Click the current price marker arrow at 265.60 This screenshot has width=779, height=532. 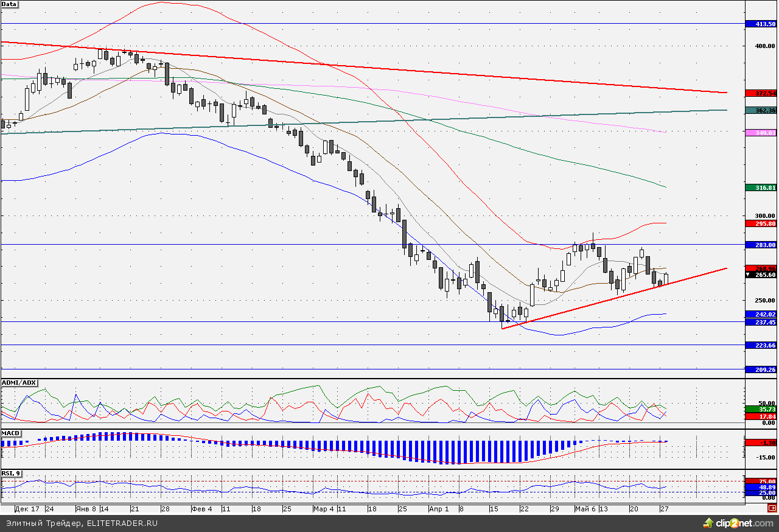[x=749, y=275]
